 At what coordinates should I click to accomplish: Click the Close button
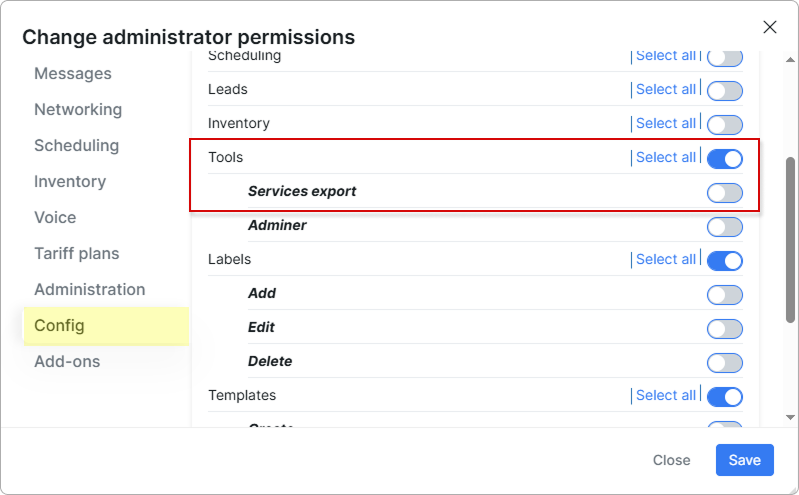pos(671,460)
